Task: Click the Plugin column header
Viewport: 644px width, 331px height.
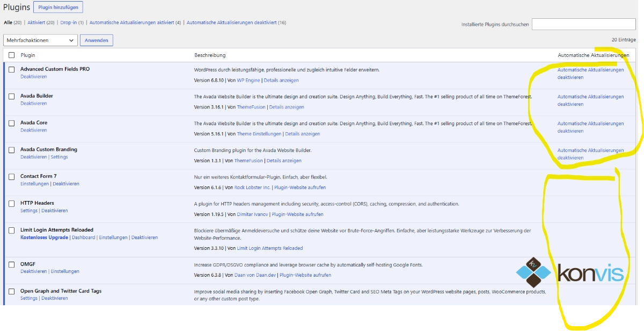Action: (x=28, y=55)
